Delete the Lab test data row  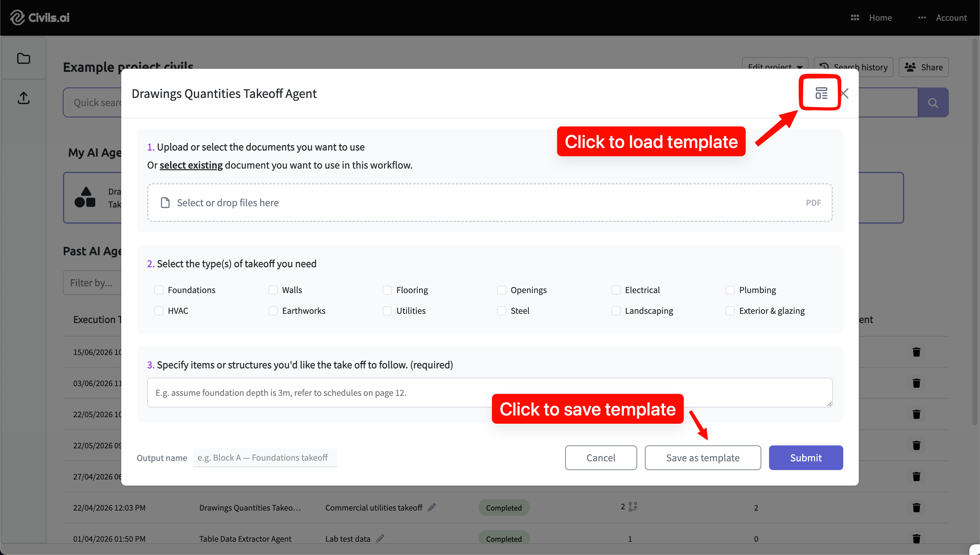916,538
